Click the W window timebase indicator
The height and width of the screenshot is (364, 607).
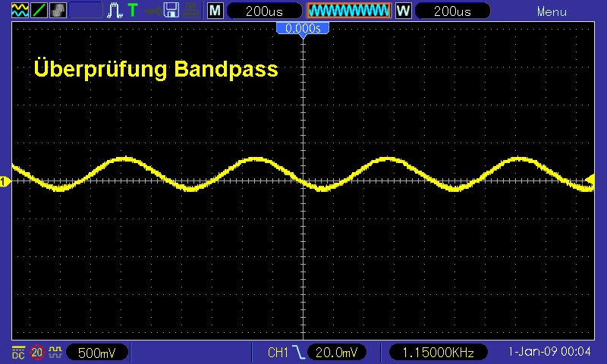click(x=403, y=11)
